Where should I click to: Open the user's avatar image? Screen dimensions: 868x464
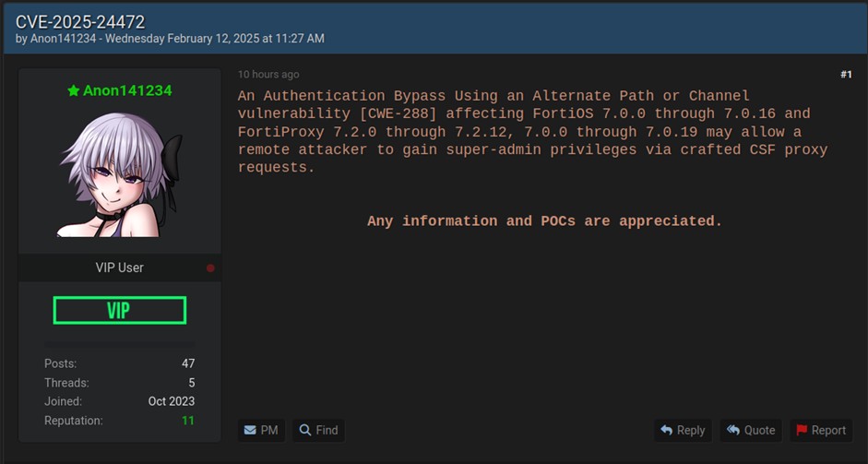(x=119, y=174)
